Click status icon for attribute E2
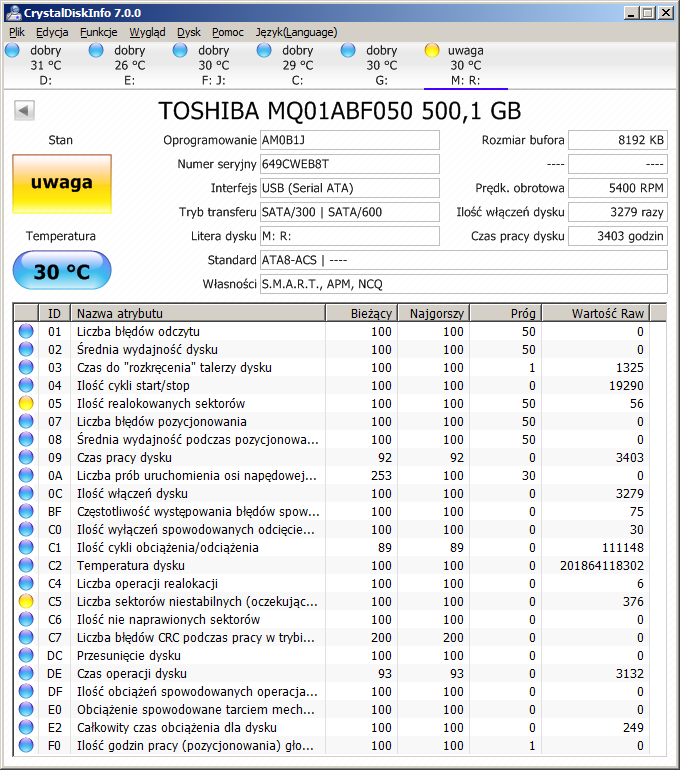The height and width of the screenshot is (770, 680). 26,728
